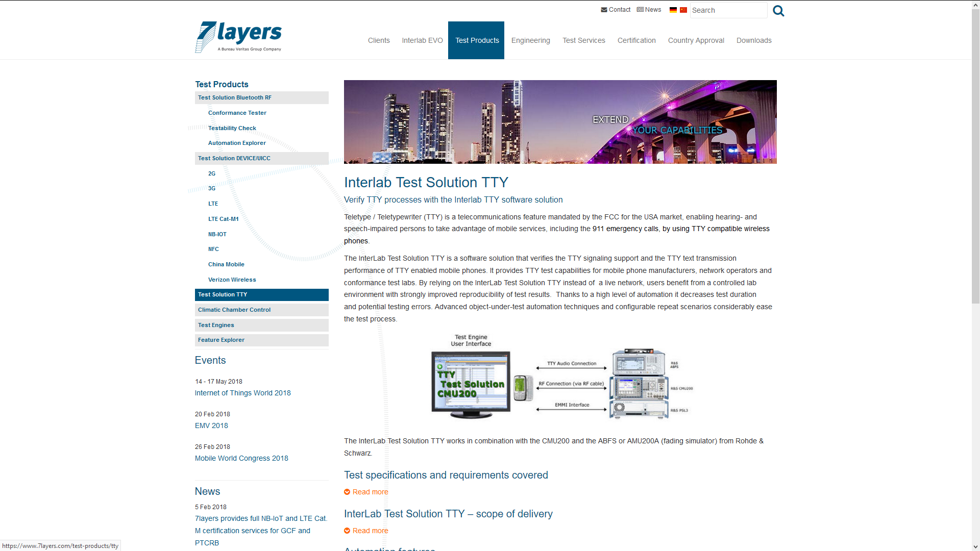This screenshot has width=980, height=551.
Task: Open Country Approval navigation item
Action: (x=696, y=40)
